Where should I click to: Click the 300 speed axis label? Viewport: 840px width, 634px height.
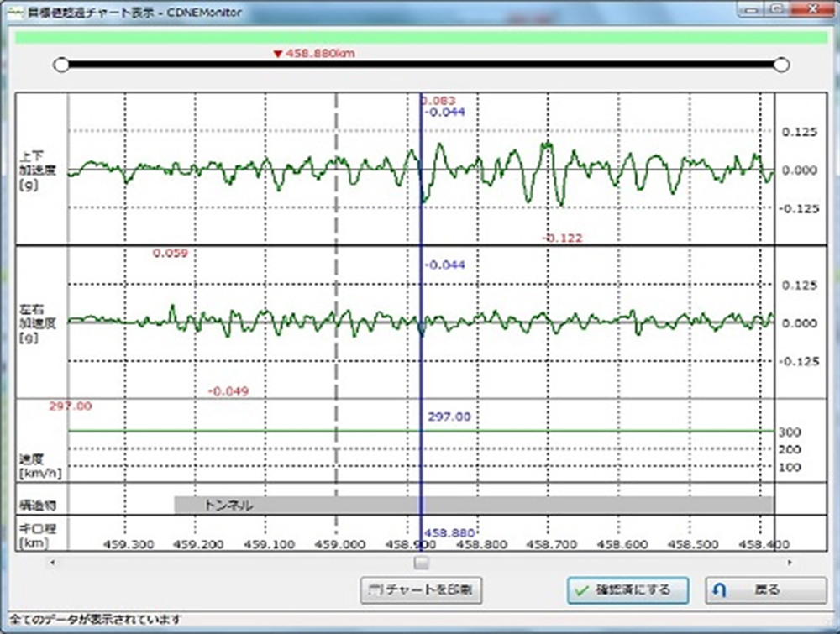(790, 432)
